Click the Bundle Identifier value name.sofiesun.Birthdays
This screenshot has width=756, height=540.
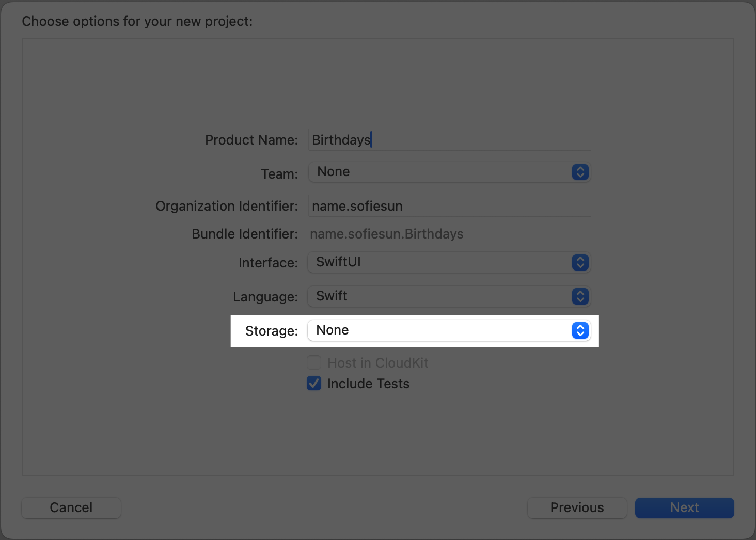386,234
